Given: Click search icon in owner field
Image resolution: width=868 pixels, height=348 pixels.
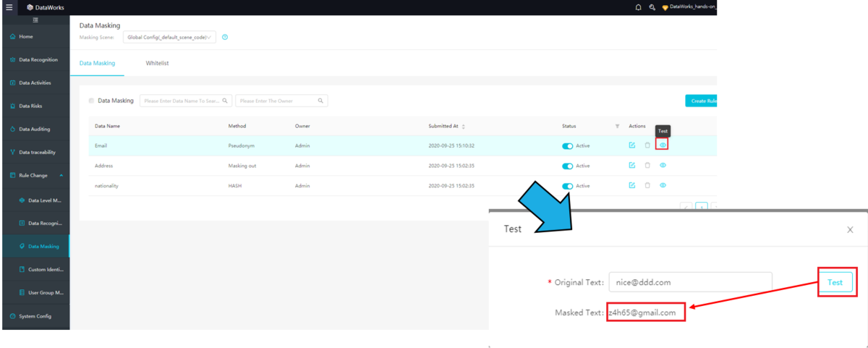Looking at the screenshot, I should pyautogui.click(x=321, y=101).
